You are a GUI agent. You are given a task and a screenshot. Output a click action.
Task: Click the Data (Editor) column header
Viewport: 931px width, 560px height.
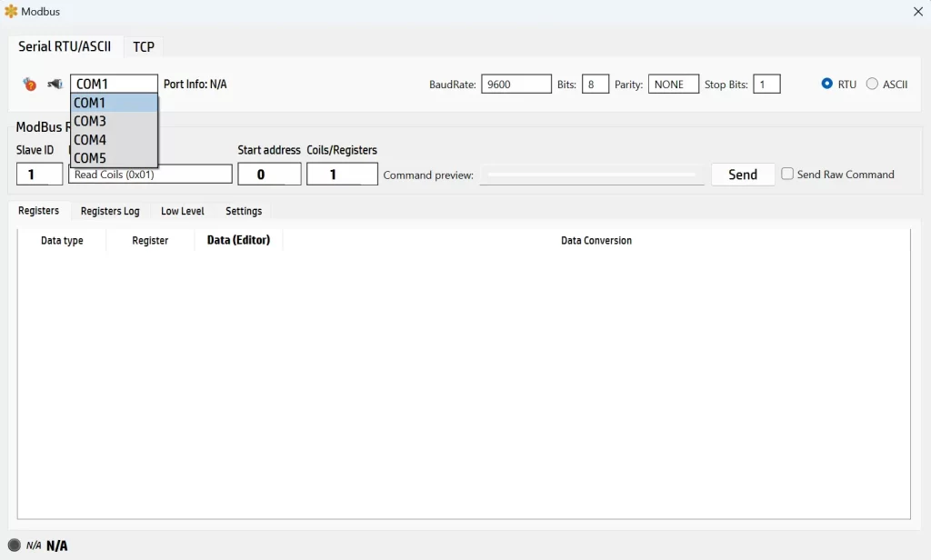click(239, 240)
